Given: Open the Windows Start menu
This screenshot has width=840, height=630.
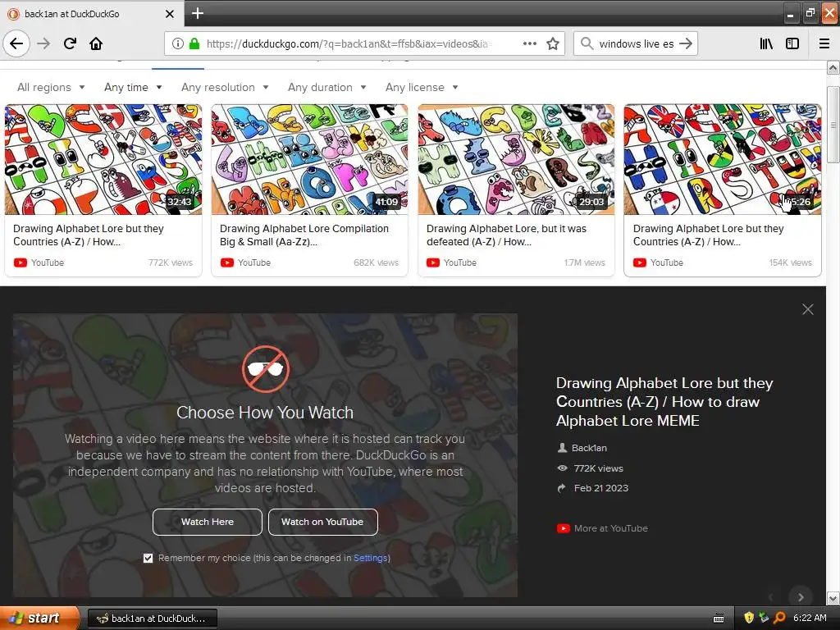Looking at the screenshot, I should pyautogui.click(x=39, y=618).
